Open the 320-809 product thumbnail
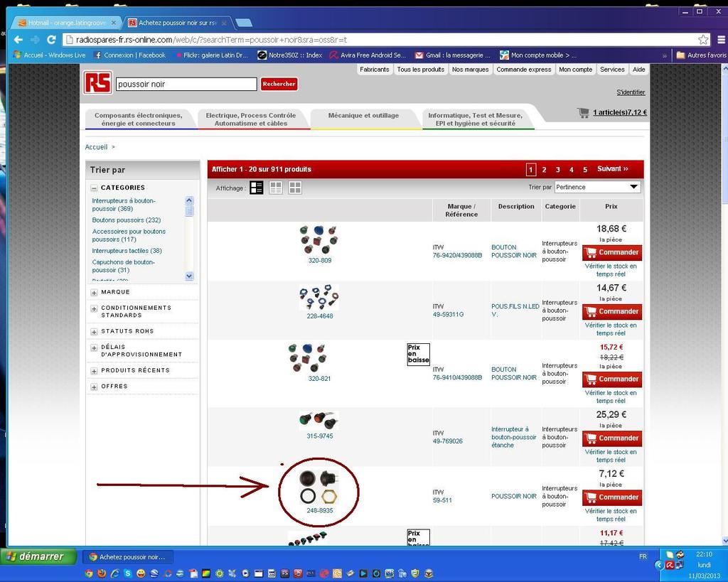The image size is (728, 582). [x=319, y=239]
